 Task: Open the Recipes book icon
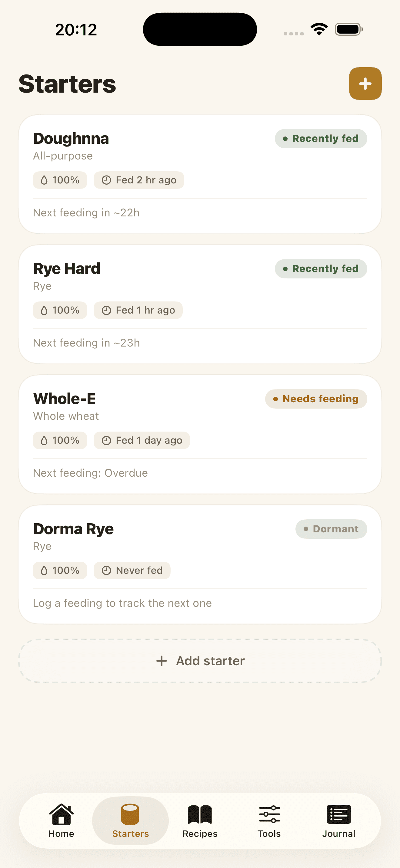pyautogui.click(x=200, y=814)
